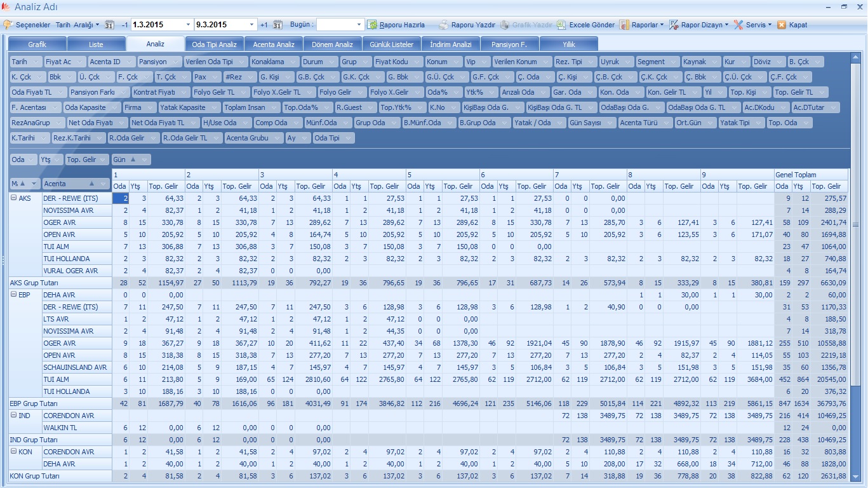868x488 pixels.
Task: Sort by the Gün column field
Action: pos(131,159)
